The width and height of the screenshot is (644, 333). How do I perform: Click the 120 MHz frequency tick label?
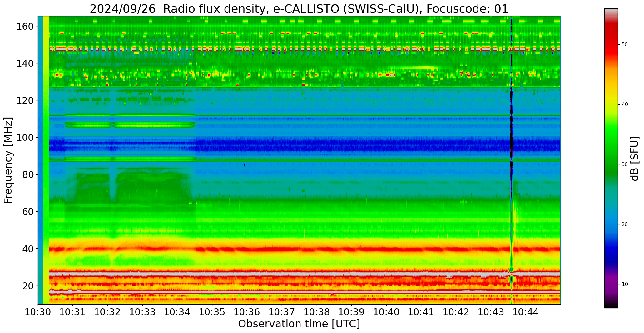(25, 100)
